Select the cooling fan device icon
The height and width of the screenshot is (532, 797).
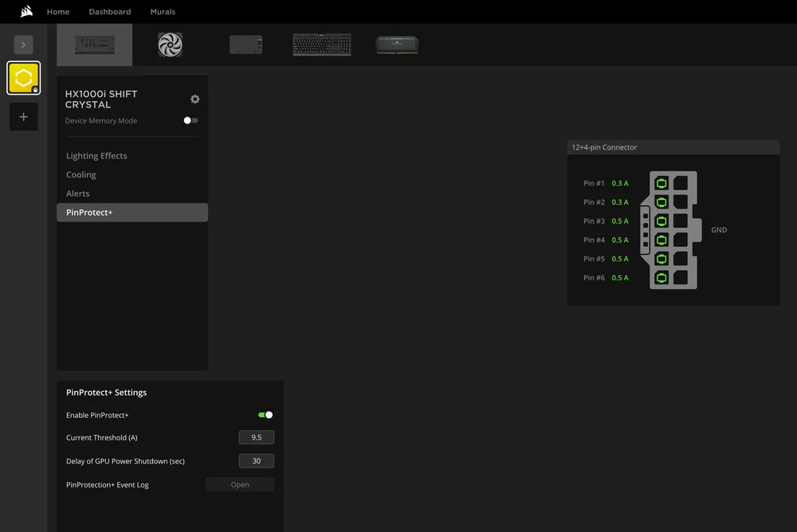click(170, 45)
